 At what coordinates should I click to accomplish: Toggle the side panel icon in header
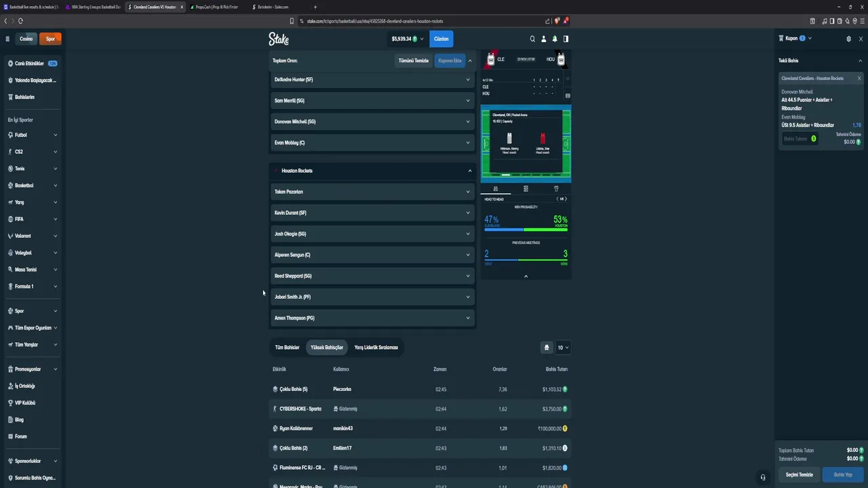coord(566,39)
